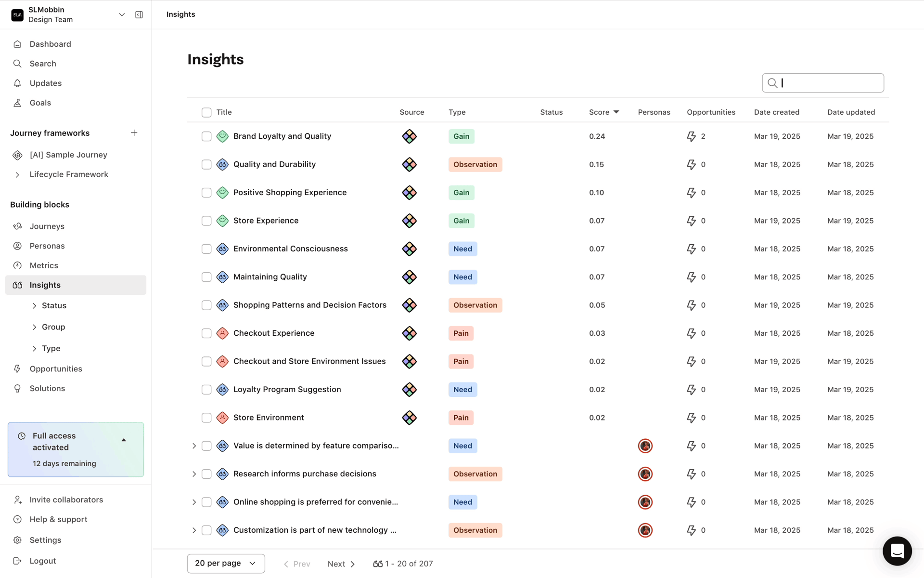Open Updates notifications page
Viewport: 924px width, 578px height.
tap(45, 83)
